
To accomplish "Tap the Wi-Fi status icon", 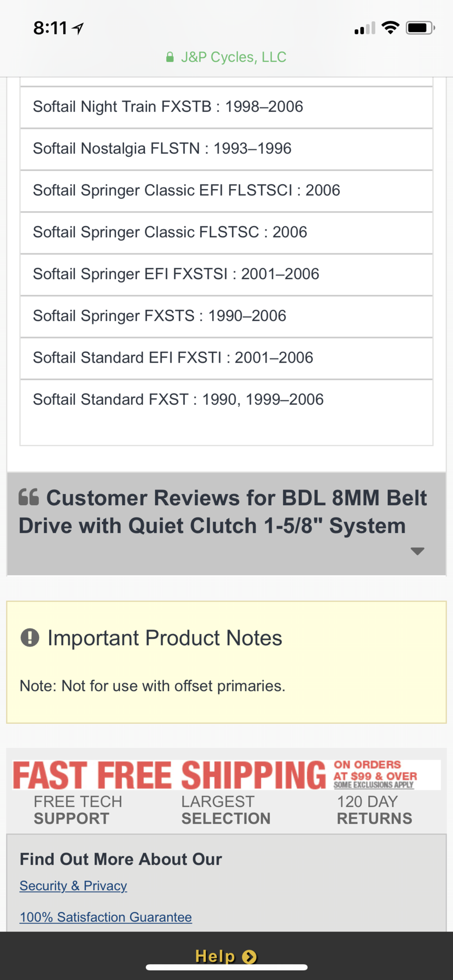I will 390,27.
